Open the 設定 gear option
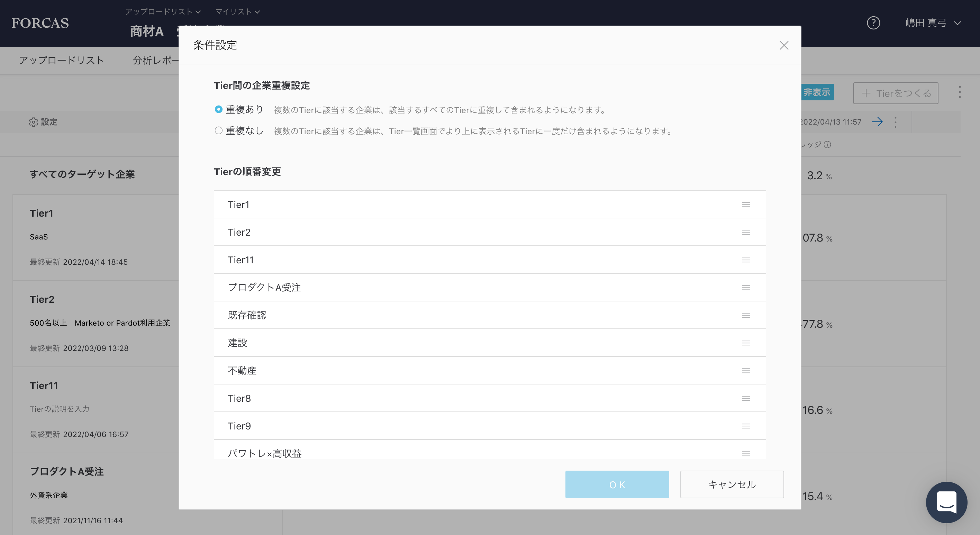The image size is (980, 535). pyautogui.click(x=43, y=122)
